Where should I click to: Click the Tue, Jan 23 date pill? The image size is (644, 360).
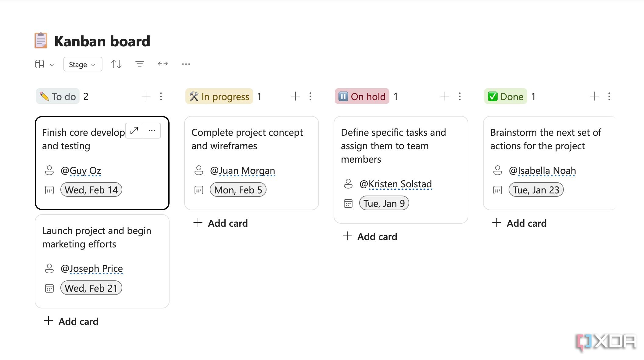[x=536, y=190]
